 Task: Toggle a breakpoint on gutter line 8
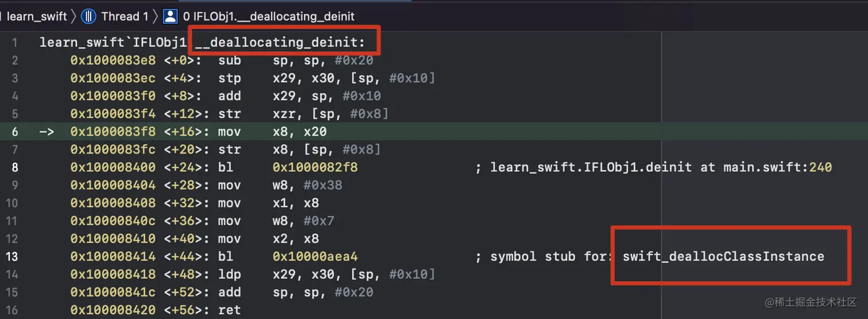click(x=14, y=167)
